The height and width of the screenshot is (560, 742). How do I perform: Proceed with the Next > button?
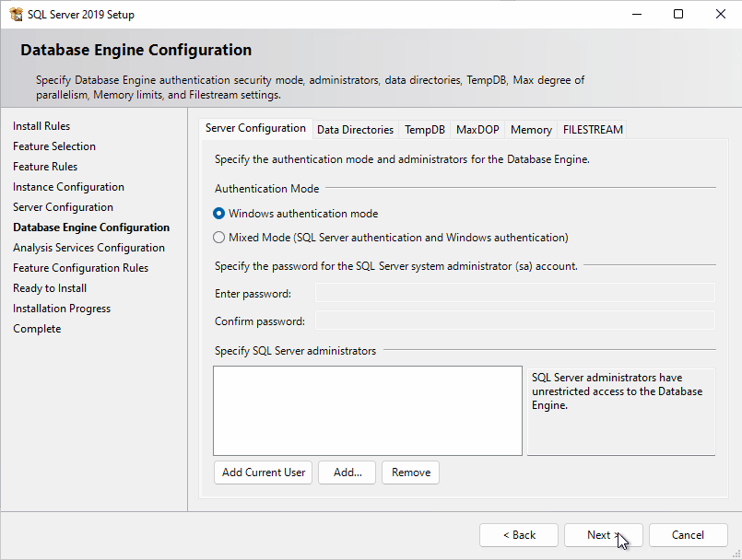pos(604,535)
